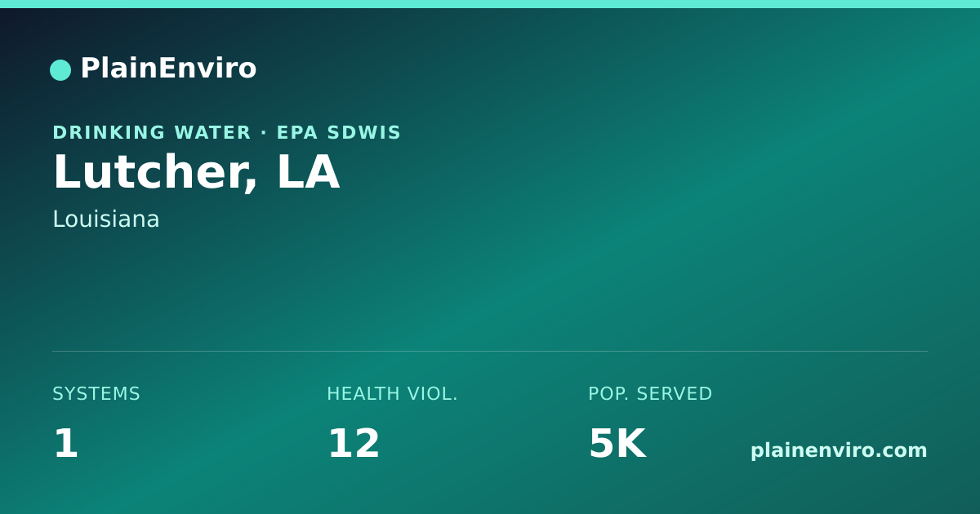Click the EPA SDWIS text
This screenshot has width=980, height=514.
pyautogui.click(x=339, y=132)
